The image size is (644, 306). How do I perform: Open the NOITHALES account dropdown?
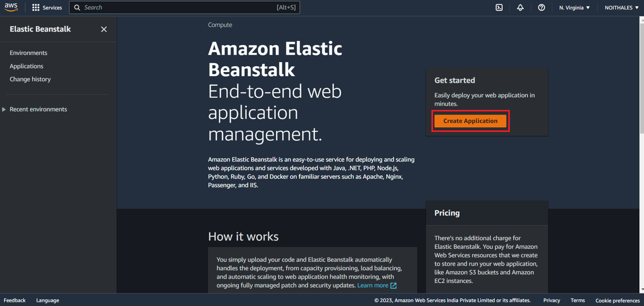(621, 7)
